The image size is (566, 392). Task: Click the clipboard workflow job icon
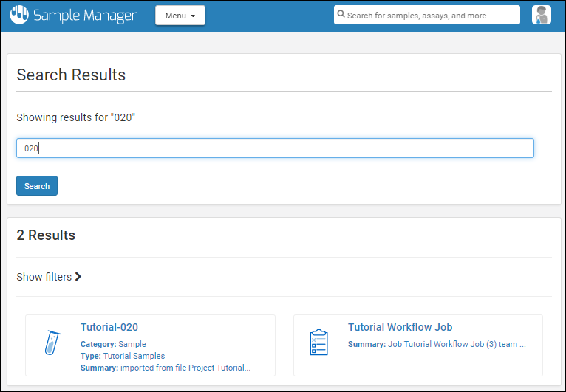tap(318, 343)
